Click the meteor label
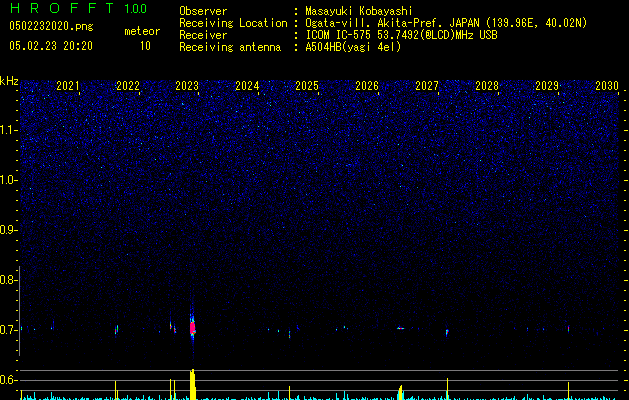 click(142, 31)
